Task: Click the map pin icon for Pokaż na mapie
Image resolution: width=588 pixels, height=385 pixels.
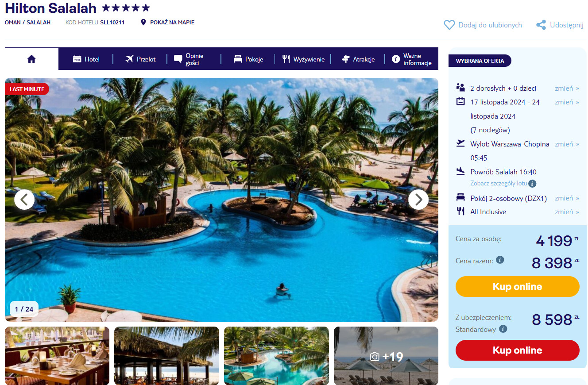Action: [143, 23]
